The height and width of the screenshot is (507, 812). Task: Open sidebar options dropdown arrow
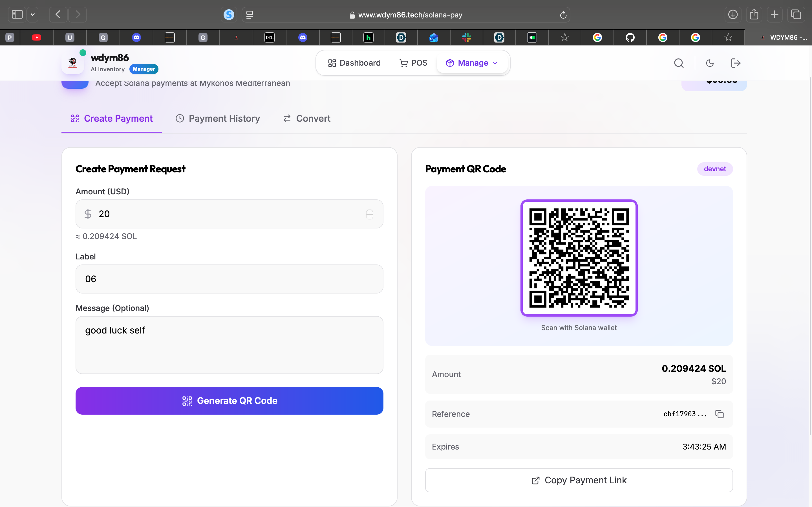32,15
